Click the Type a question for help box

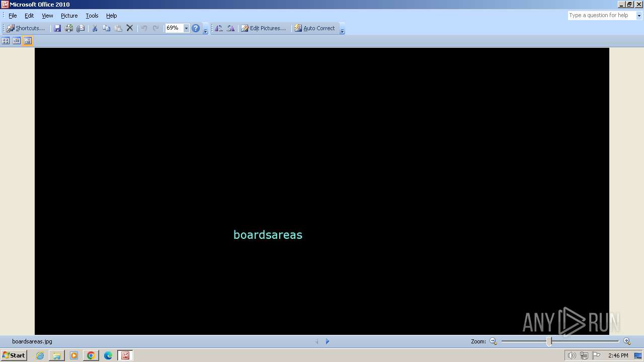[x=602, y=16]
